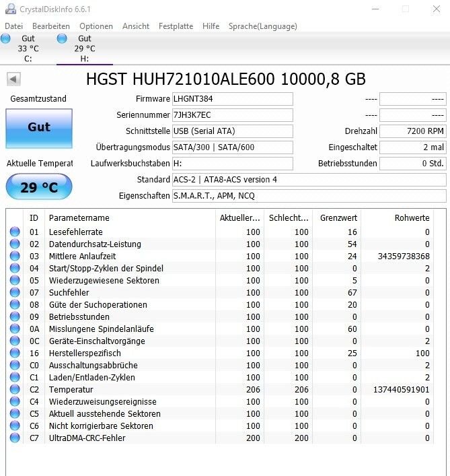
Task: Open the Hilfe menu
Action: point(211,26)
